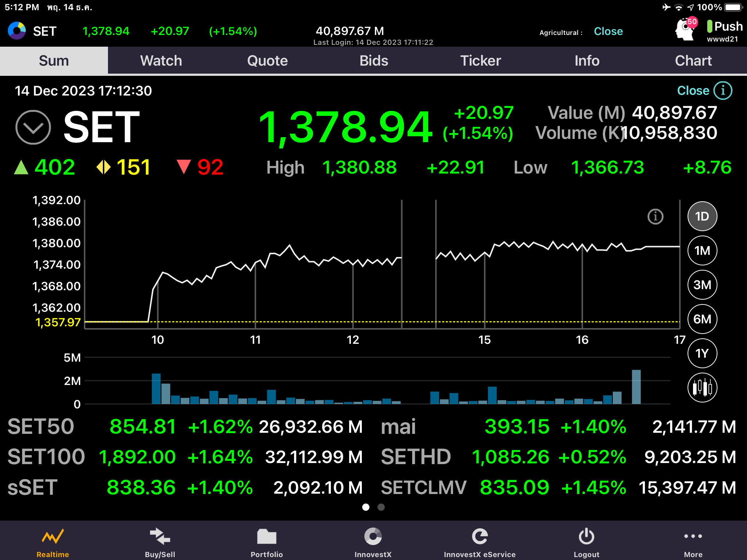747x560 pixels.
Task: Switch to the Watch tab
Action: pyautogui.click(x=161, y=61)
